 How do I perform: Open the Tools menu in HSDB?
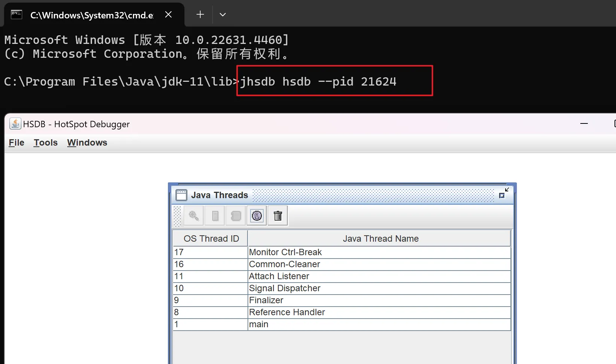(x=45, y=143)
